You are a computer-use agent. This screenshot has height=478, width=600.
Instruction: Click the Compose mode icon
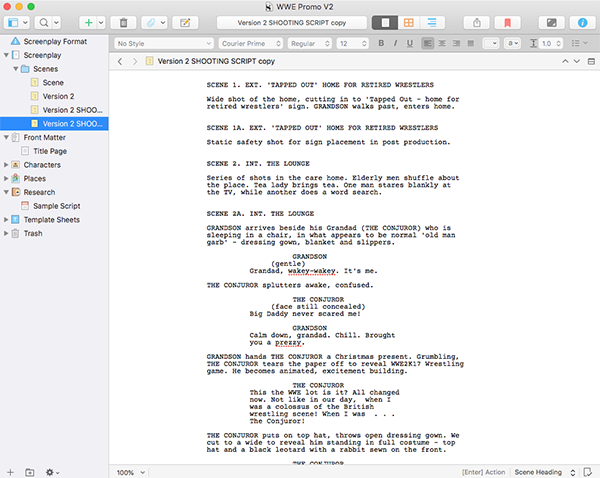[551, 23]
